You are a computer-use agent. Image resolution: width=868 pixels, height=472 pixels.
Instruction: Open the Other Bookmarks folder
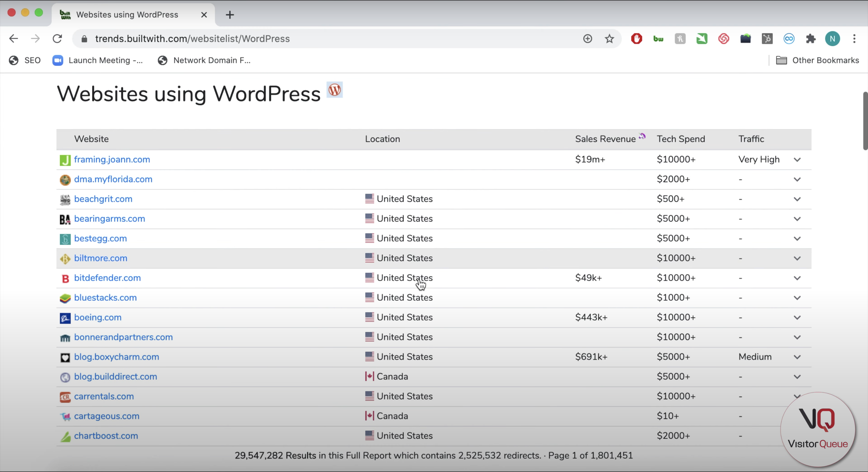817,60
